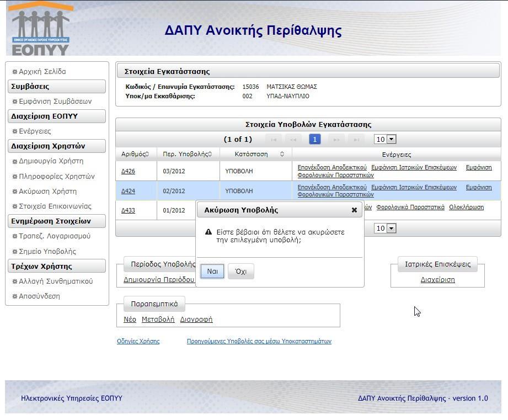This screenshot has width=508, height=420.
Task: Click warning icon in dialog
Action: [208, 232]
